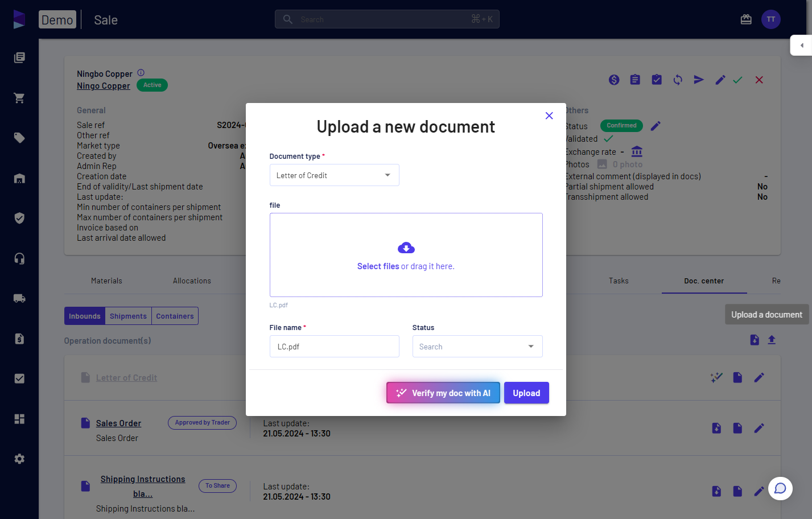812x519 pixels.
Task: Open the headset support sidebar icon
Action: point(19,258)
